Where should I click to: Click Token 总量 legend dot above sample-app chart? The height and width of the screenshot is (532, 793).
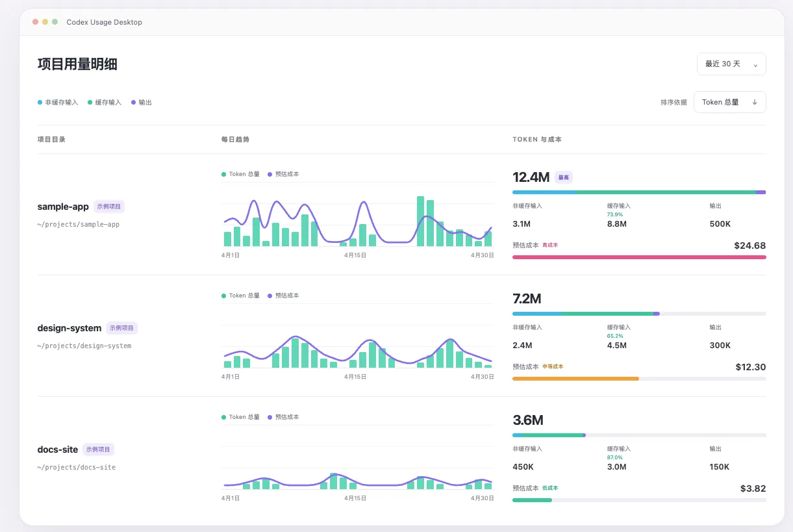[224, 174]
